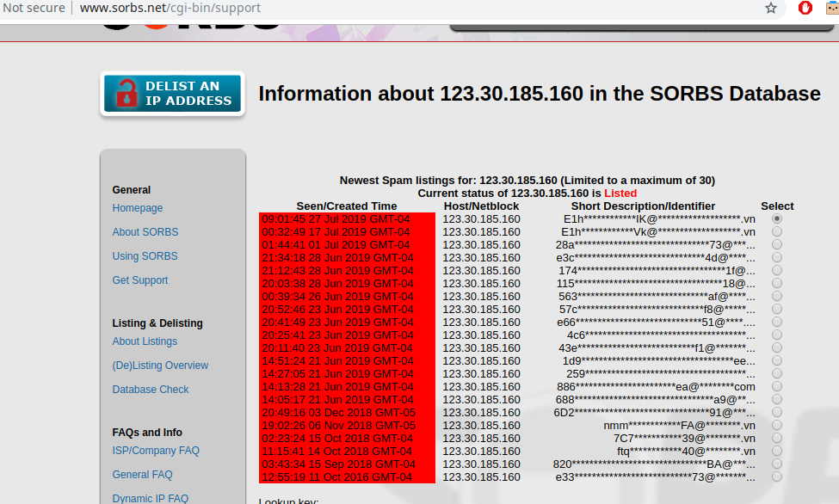Click the 'Listing & Delisting' sidebar heading
The width and height of the screenshot is (839, 504).
coord(157,323)
